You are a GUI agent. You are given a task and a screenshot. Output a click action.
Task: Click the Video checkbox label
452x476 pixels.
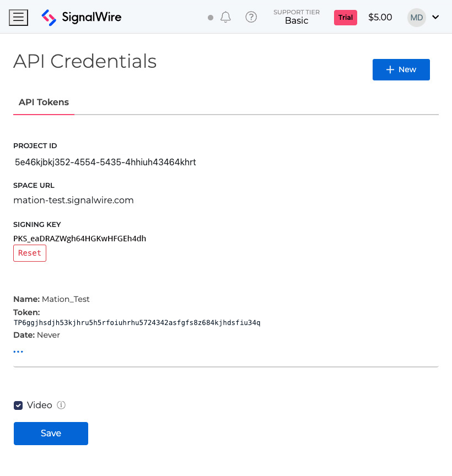[40, 405]
